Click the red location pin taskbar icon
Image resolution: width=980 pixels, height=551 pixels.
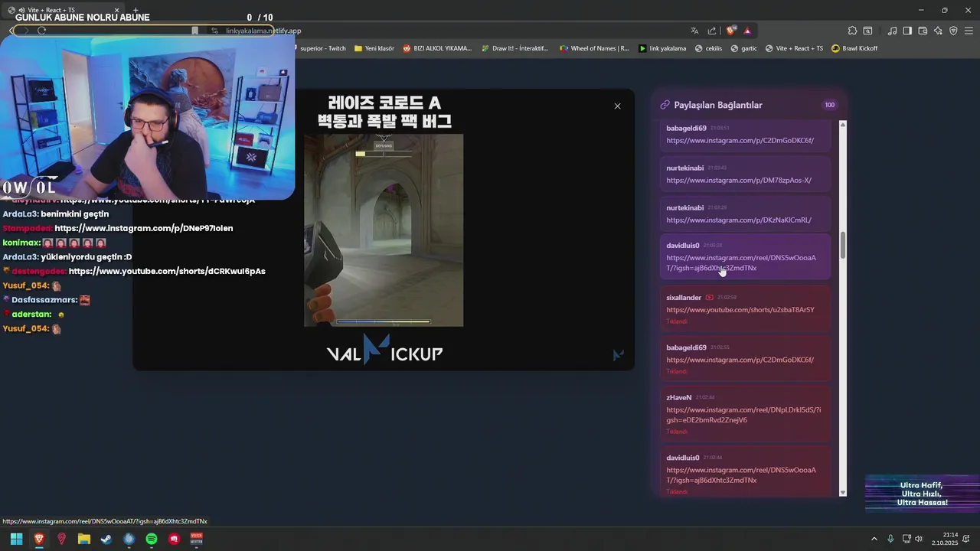coord(62,539)
